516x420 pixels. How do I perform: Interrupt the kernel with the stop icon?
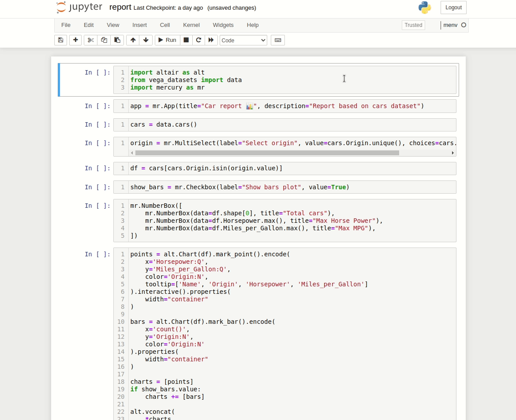click(x=186, y=40)
